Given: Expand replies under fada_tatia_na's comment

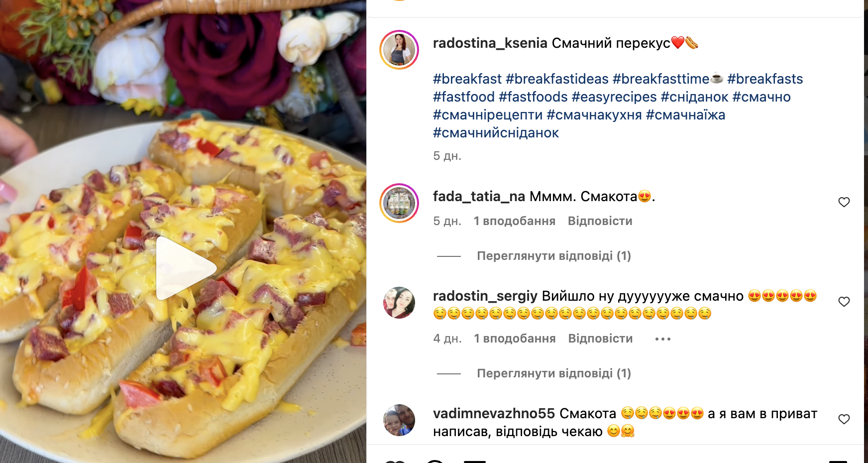Looking at the screenshot, I should coord(553,256).
